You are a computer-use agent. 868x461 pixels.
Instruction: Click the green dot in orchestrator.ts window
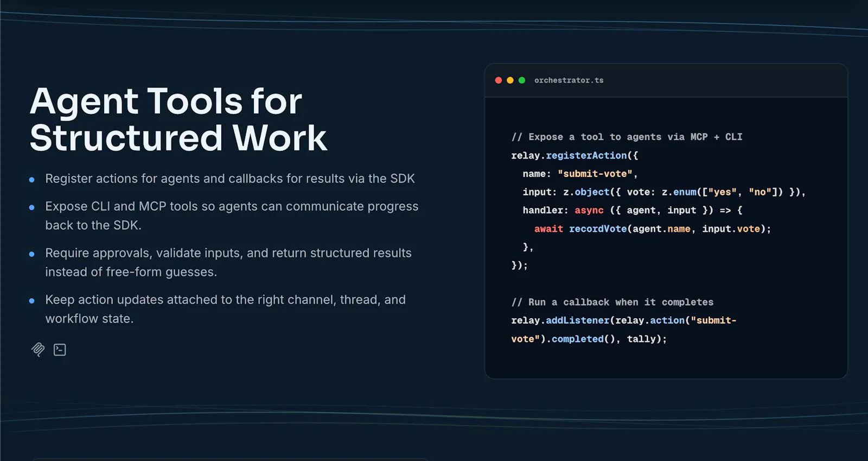point(522,80)
